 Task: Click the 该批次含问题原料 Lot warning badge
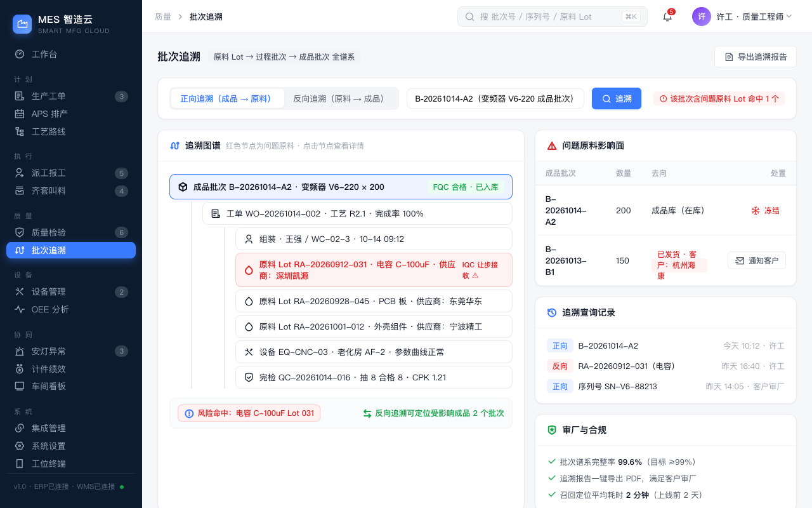719,98
